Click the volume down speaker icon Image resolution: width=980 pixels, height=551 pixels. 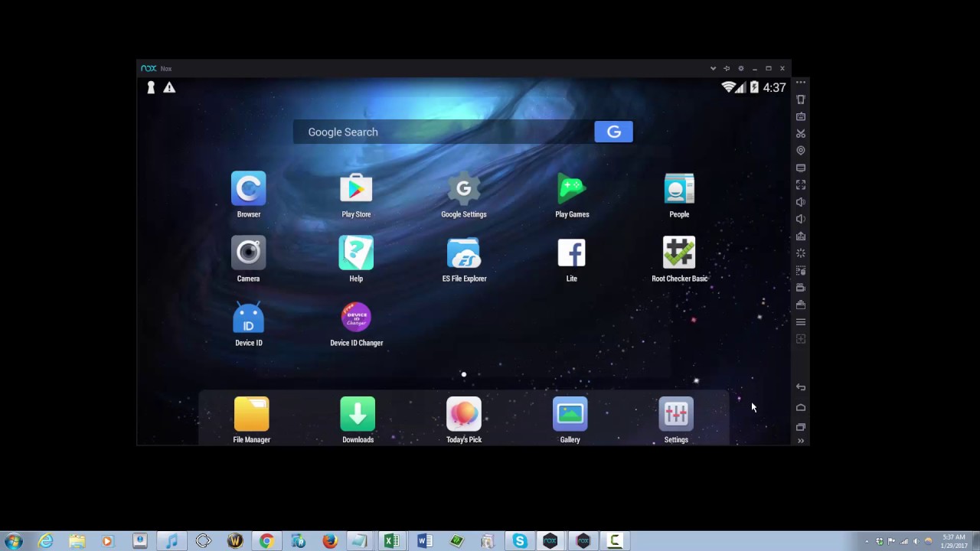point(801,219)
